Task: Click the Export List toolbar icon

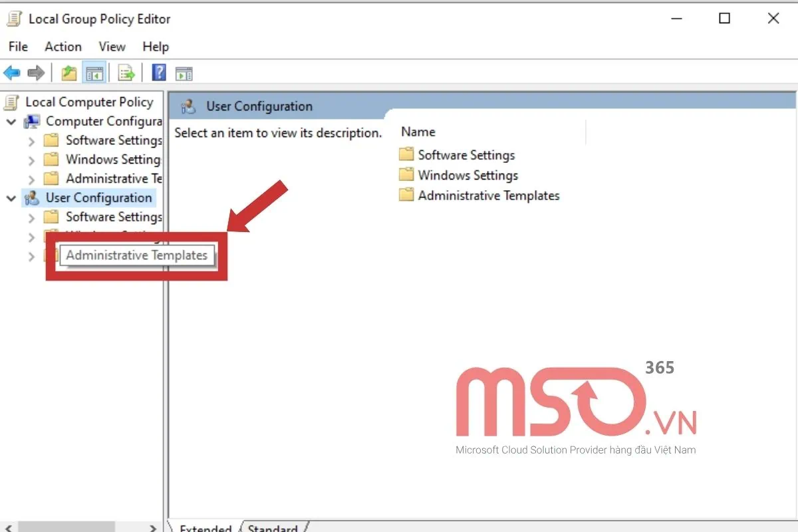Action: (x=126, y=73)
